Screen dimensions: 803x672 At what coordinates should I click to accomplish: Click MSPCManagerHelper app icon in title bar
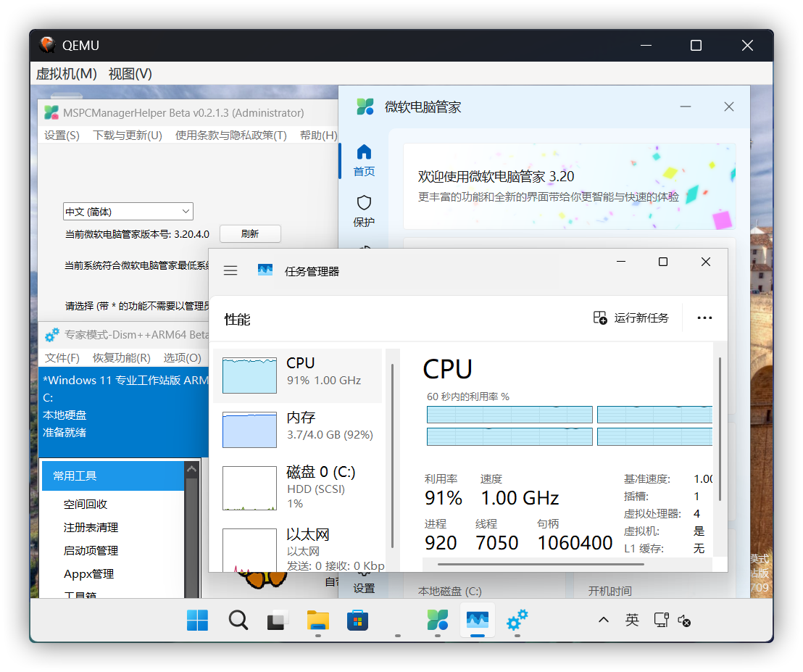coord(51,112)
